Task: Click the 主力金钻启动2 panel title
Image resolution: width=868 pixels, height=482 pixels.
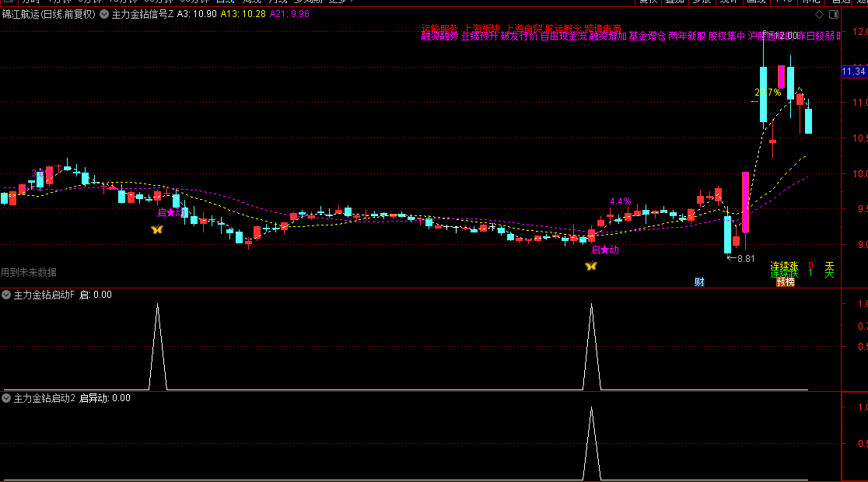Action: tap(44, 398)
